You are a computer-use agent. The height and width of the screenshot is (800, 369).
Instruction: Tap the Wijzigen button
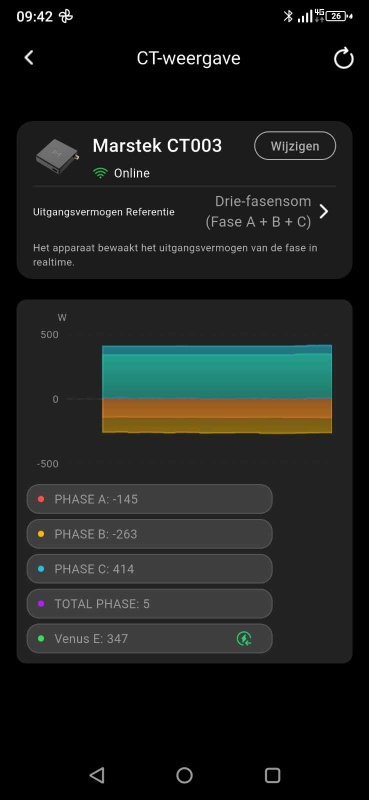[x=295, y=146]
